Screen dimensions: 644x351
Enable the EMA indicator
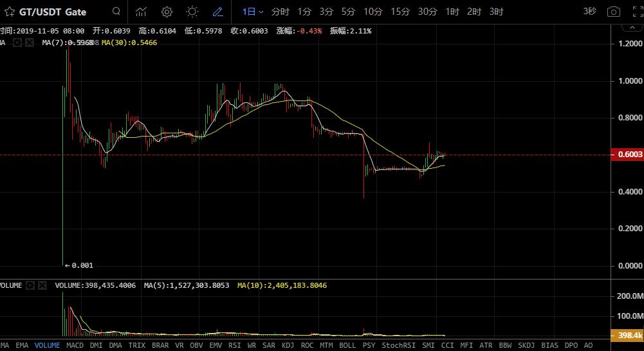click(x=22, y=345)
